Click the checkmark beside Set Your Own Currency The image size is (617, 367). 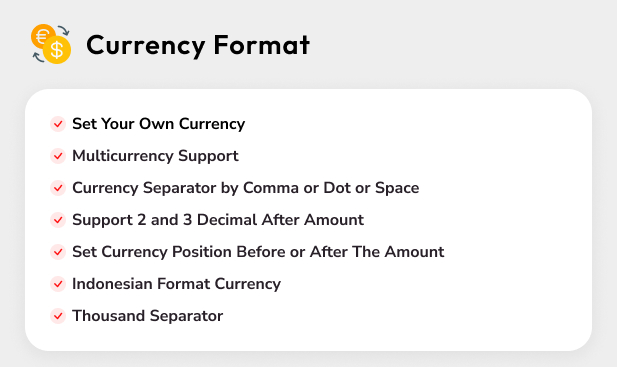(58, 124)
